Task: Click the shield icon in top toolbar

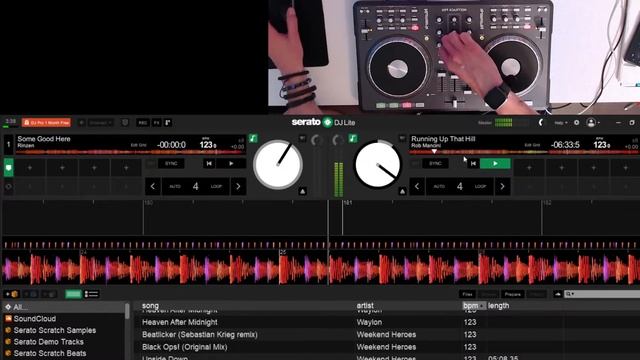Action: coord(125,122)
